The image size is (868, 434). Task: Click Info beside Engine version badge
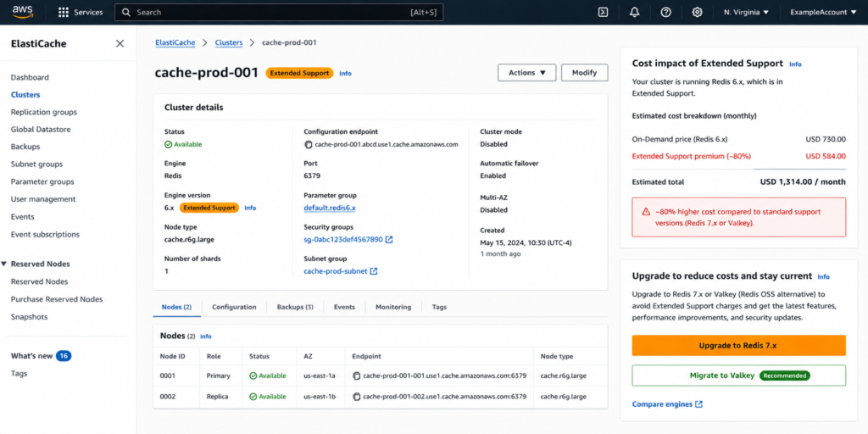250,209
